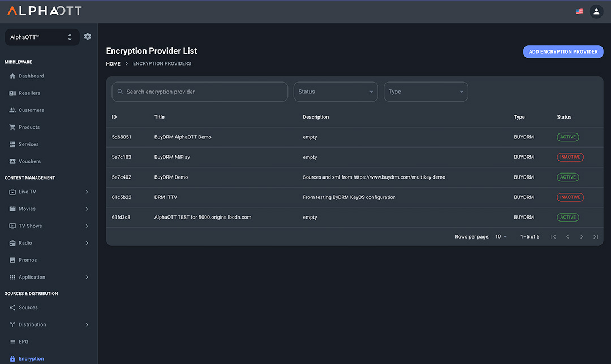Viewport: 611px width, 364px height.
Task: Open the Products cart item
Action: pyautogui.click(x=29, y=127)
